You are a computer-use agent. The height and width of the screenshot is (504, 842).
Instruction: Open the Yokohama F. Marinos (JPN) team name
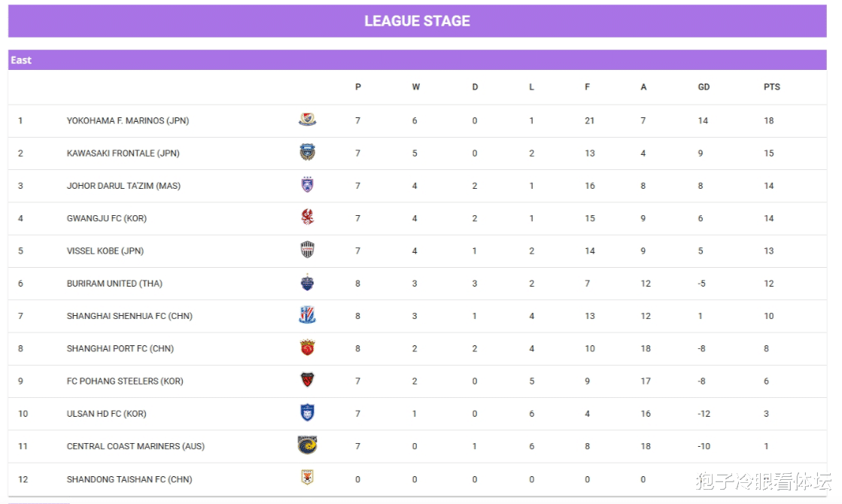click(x=128, y=121)
